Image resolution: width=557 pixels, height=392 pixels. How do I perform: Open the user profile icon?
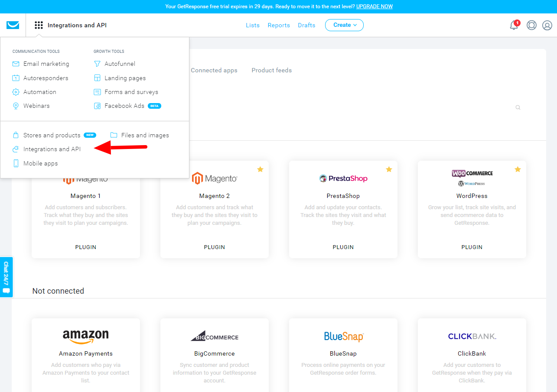coord(547,25)
